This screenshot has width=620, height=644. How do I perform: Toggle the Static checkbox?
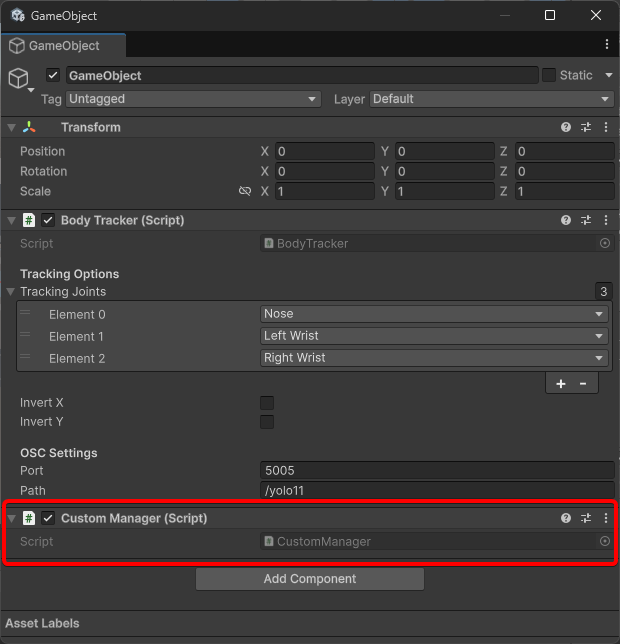pyautogui.click(x=549, y=75)
